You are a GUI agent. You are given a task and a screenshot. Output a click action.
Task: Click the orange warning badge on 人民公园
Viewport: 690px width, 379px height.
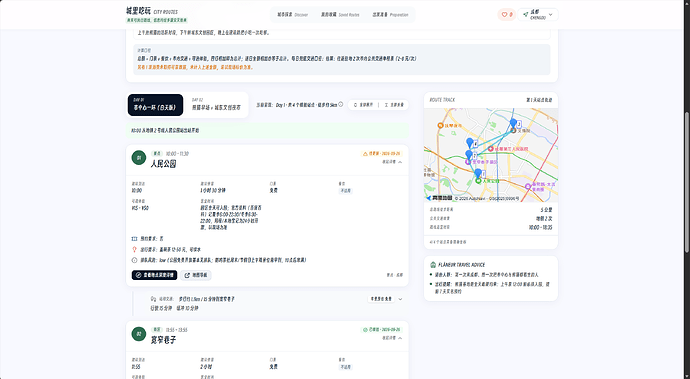point(381,154)
